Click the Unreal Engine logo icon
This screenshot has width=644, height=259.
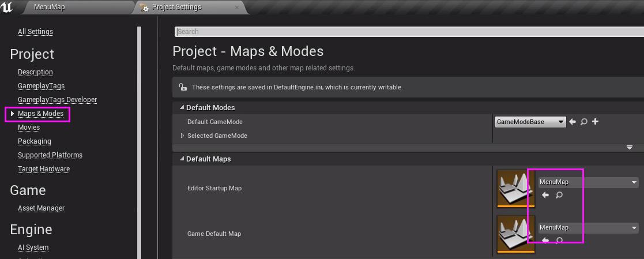click(7, 6)
